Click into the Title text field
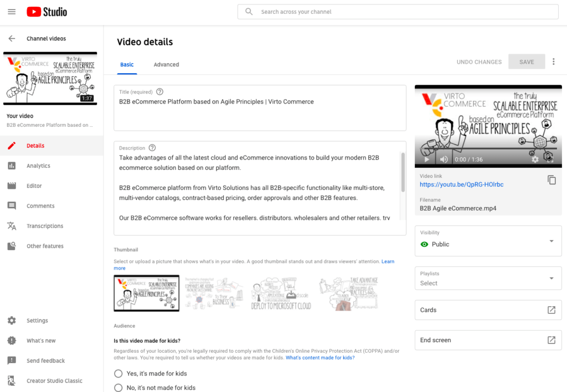 260,108
